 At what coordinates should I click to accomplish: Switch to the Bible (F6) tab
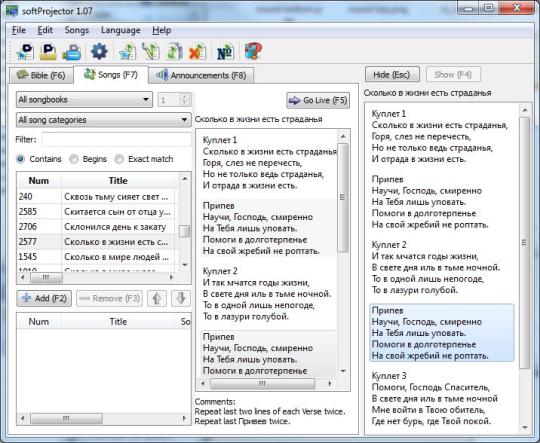tap(41, 75)
